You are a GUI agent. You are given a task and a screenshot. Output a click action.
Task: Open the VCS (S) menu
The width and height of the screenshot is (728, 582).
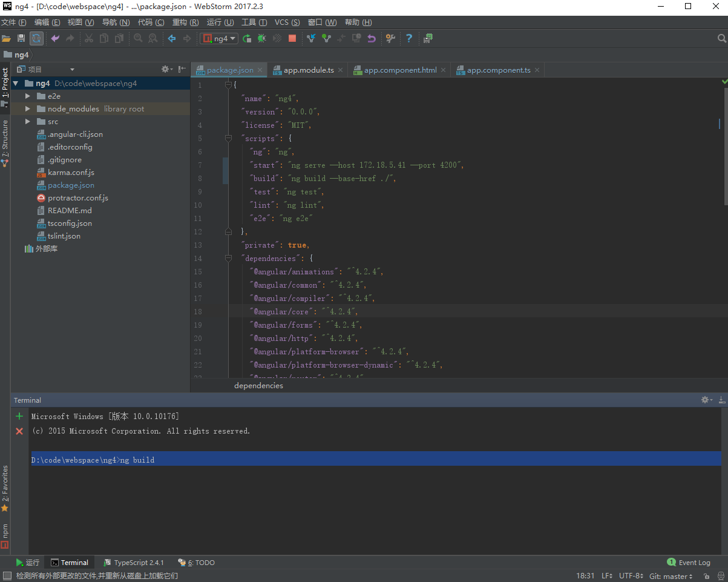coord(287,22)
